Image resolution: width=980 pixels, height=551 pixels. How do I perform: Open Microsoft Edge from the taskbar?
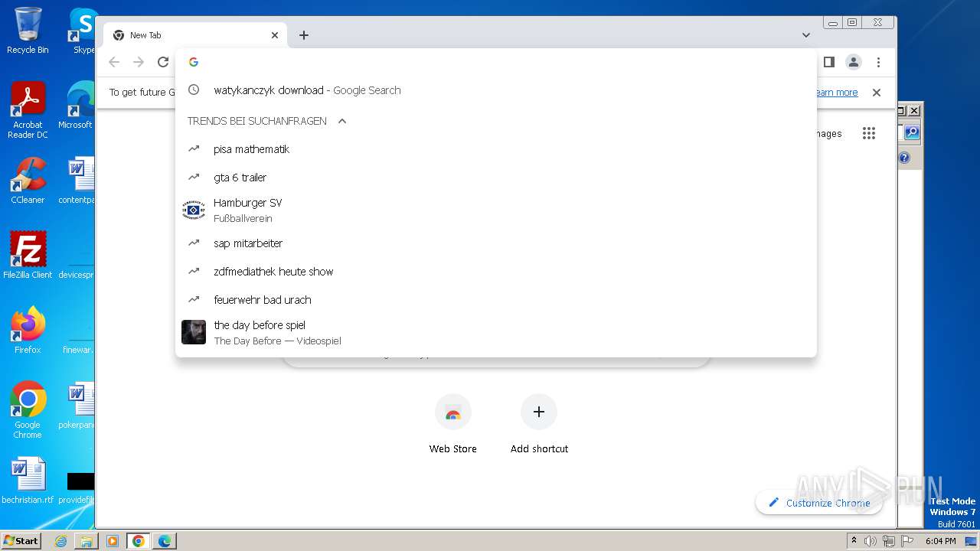tap(165, 541)
